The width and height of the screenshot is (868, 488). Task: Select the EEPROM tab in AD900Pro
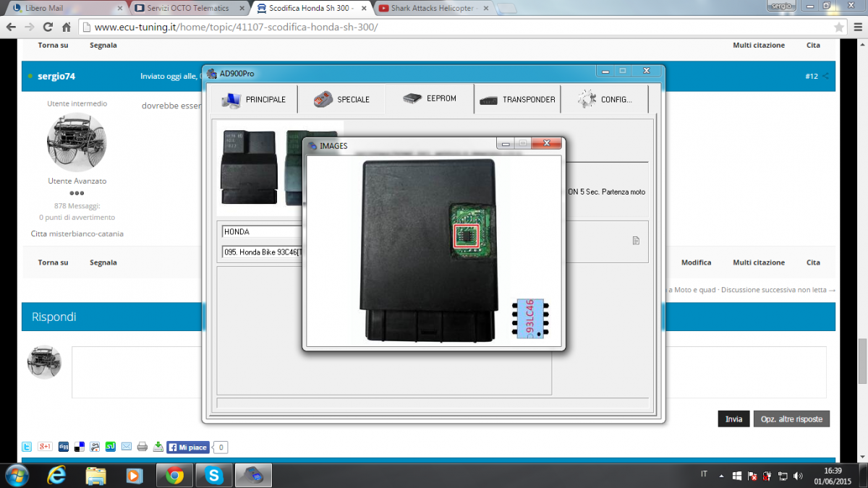point(430,99)
